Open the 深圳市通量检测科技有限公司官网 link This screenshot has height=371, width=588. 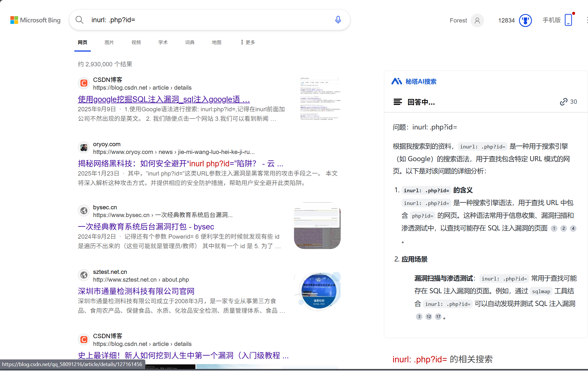point(136,291)
